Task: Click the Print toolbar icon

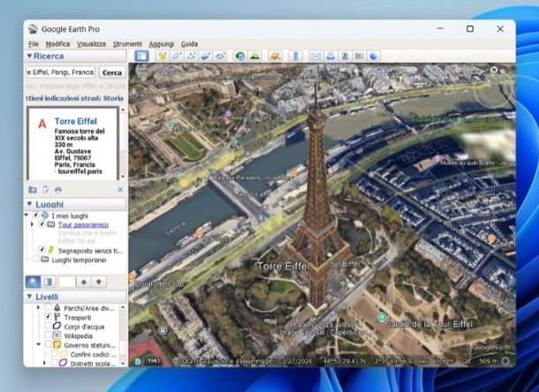Action: click(330, 56)
